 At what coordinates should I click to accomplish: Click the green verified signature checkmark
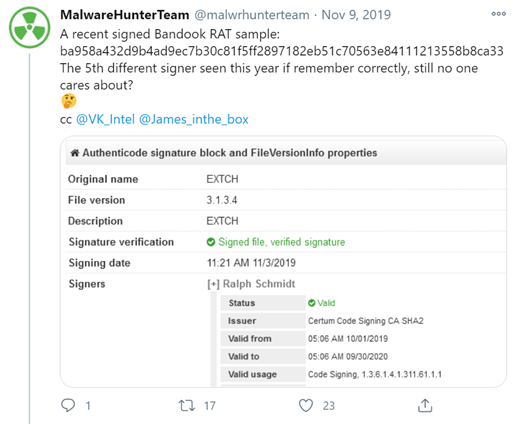(x=211, y=242)
